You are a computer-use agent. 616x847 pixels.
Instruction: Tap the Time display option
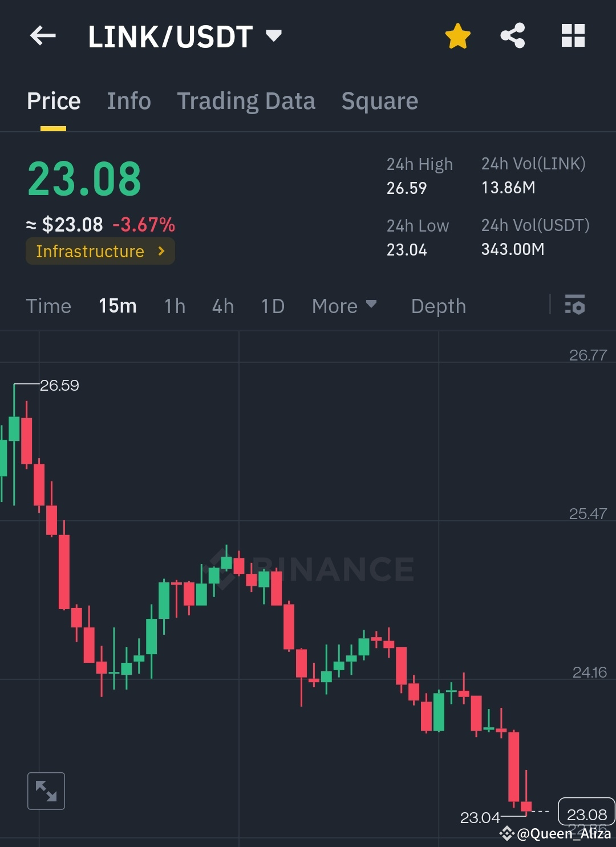48,306
